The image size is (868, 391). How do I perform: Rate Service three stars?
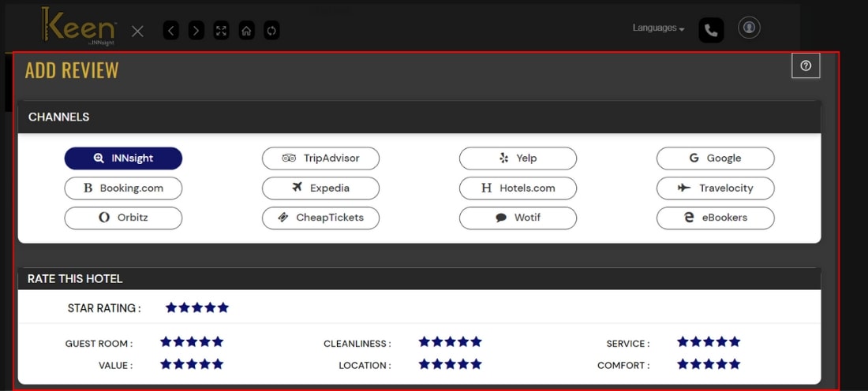tap(709, 342)
